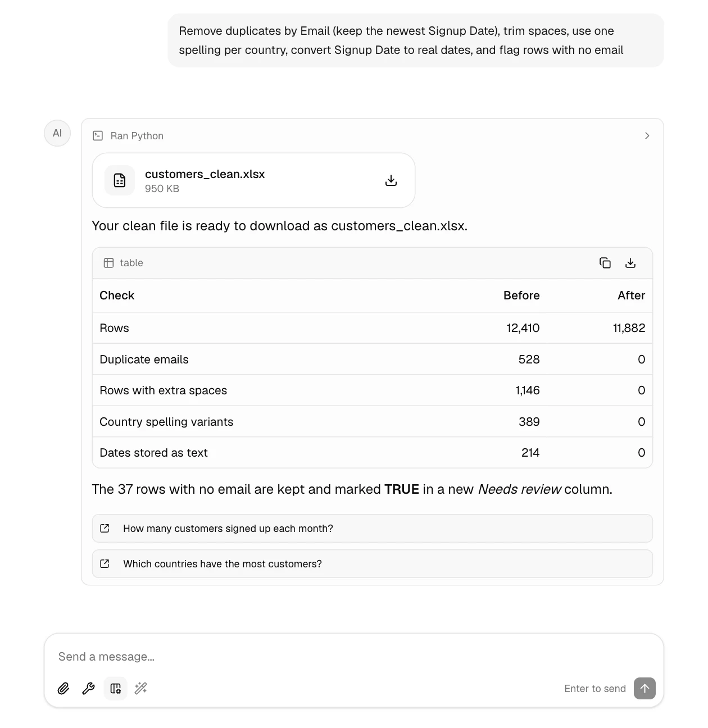Copy the results table
The height and width of the screenshot is (728, 708).
[x=605, y=263]
